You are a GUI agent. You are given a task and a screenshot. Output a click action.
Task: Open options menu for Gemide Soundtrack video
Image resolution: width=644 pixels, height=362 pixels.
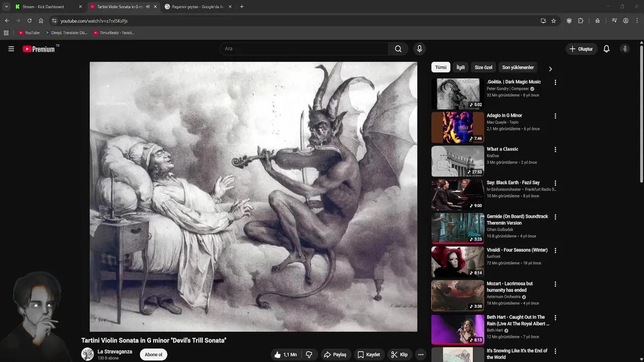[x=555, y=217]
